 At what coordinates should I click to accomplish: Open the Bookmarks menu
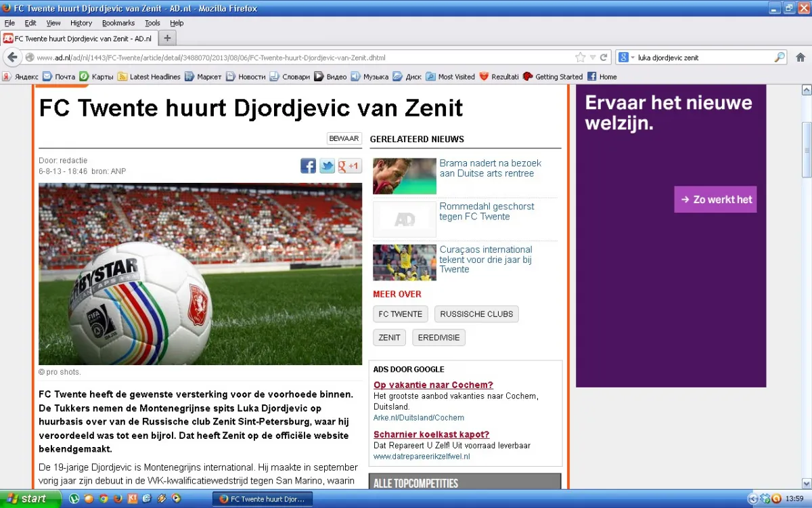(118, 23)
